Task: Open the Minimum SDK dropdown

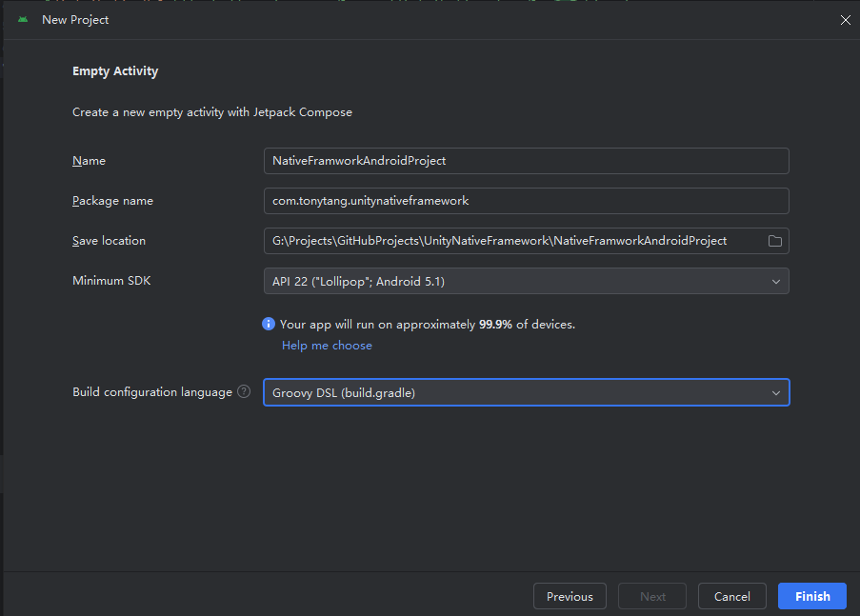Action: point(526,281)
